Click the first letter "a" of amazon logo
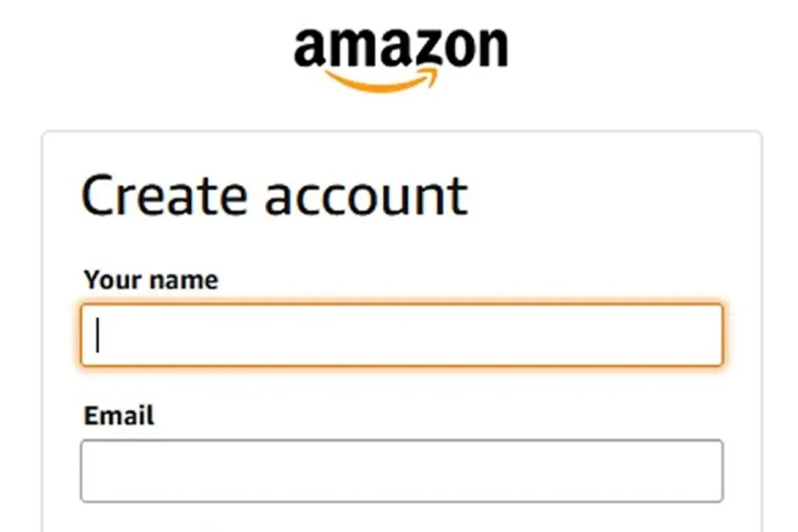 (309, 48)
